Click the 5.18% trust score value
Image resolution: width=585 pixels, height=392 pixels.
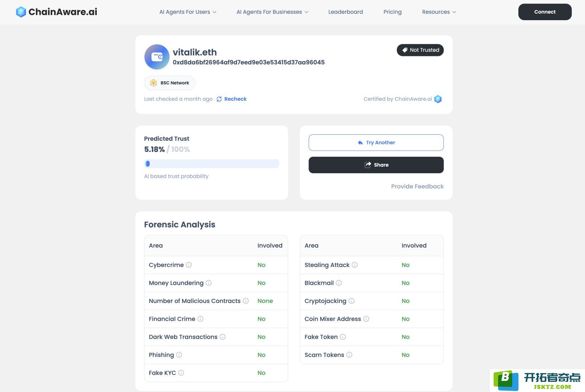(x=154, y=149)
